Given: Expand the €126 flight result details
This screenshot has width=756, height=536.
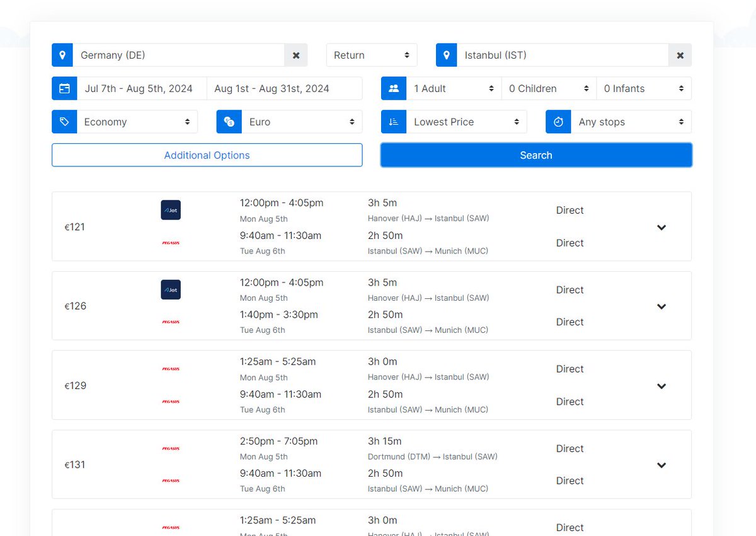Looking at the screenshot, I should tap(661, 306).
